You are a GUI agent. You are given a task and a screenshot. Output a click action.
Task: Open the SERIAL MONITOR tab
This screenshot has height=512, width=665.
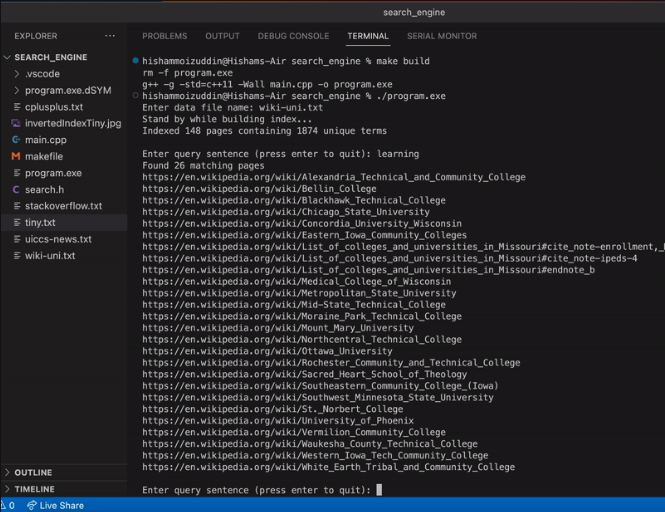[442, 36]
